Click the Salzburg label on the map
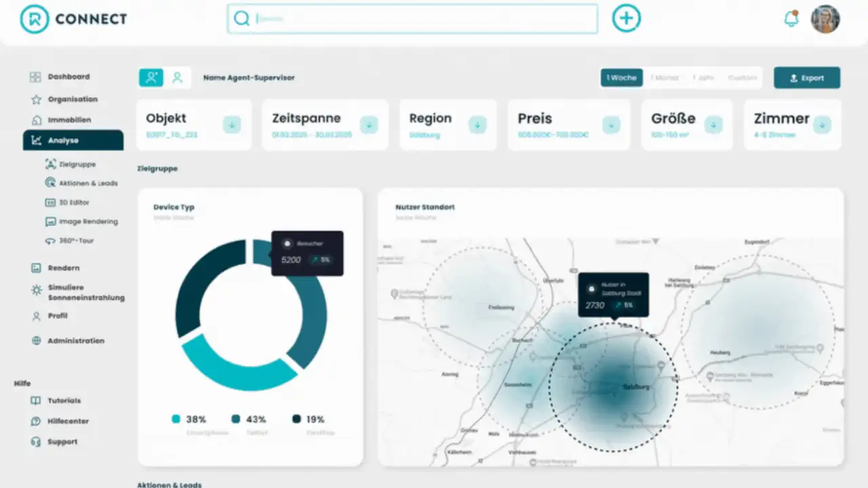This screenshot has height=488, width=868. coord(636,388)
